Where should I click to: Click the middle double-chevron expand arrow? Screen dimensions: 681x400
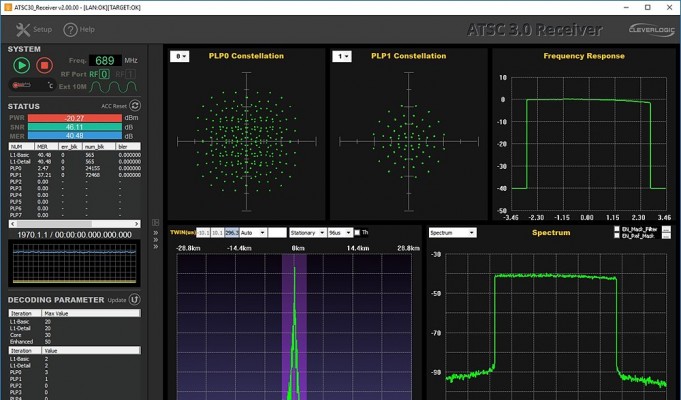point(155,240)
